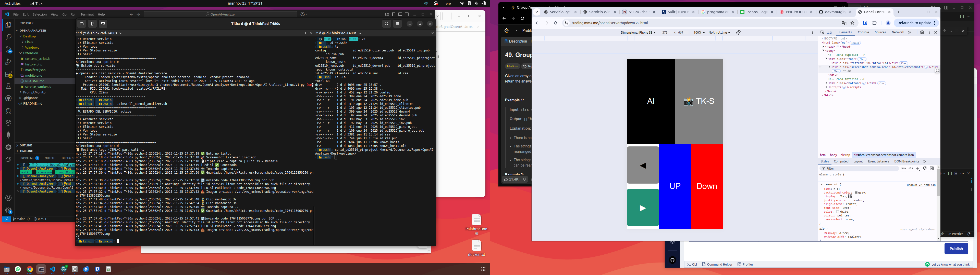This screenshot has width=980, height=275.
Task: Open Terminal menu in VS Code
Action: click(87, 15)
